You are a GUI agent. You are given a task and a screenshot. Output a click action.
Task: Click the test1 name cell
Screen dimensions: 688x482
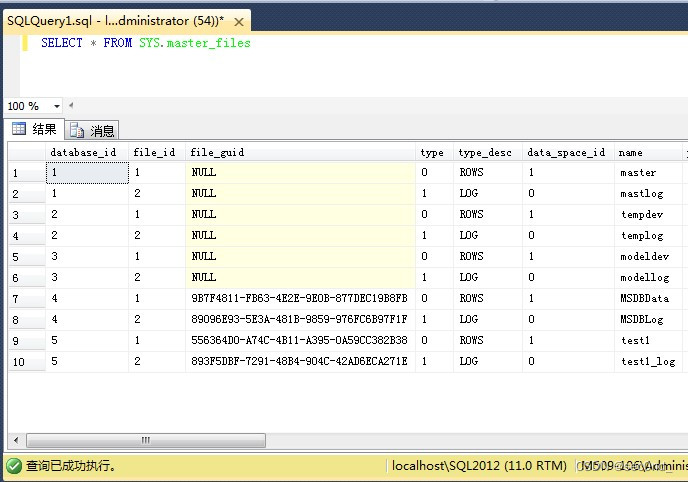click(x=649, y=341)
